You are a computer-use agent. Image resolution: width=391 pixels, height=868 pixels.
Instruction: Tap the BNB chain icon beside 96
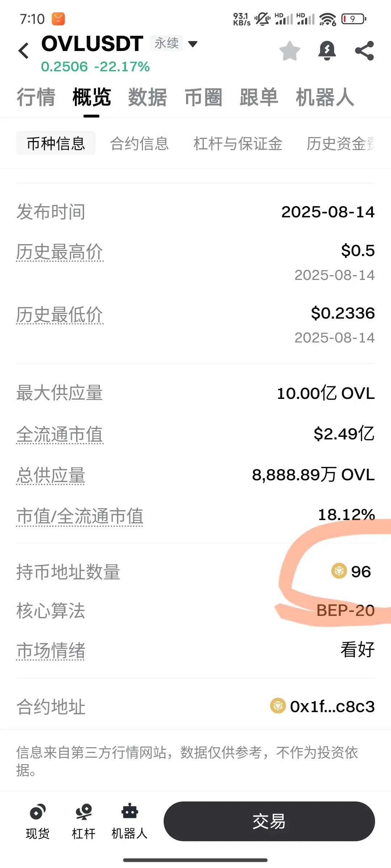point(339,571)
